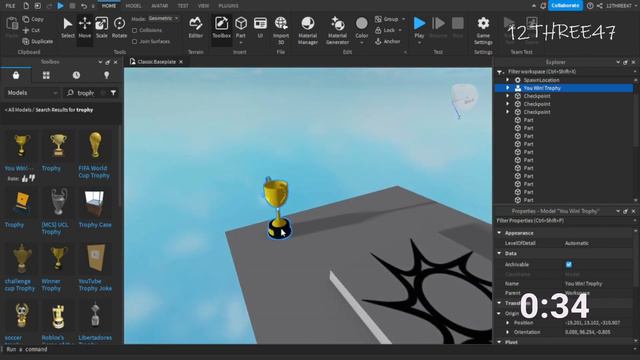Open the UI insert tool

260,27
